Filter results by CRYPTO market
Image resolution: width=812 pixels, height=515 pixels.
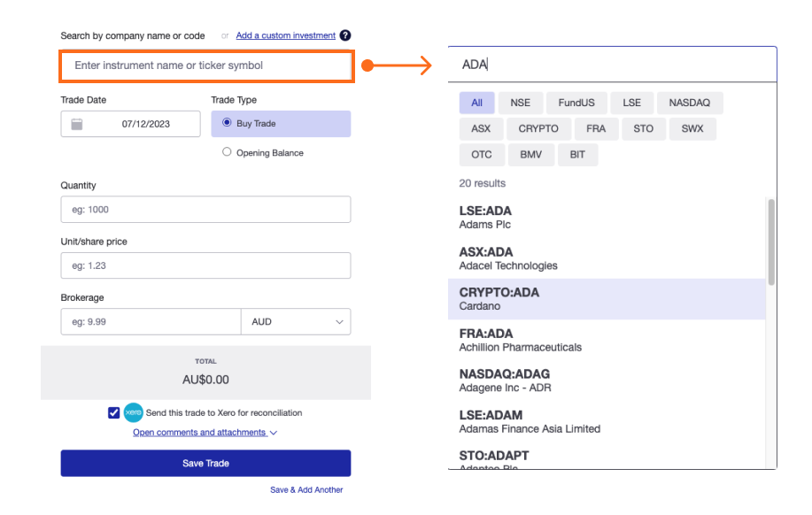tap(538, 128)
